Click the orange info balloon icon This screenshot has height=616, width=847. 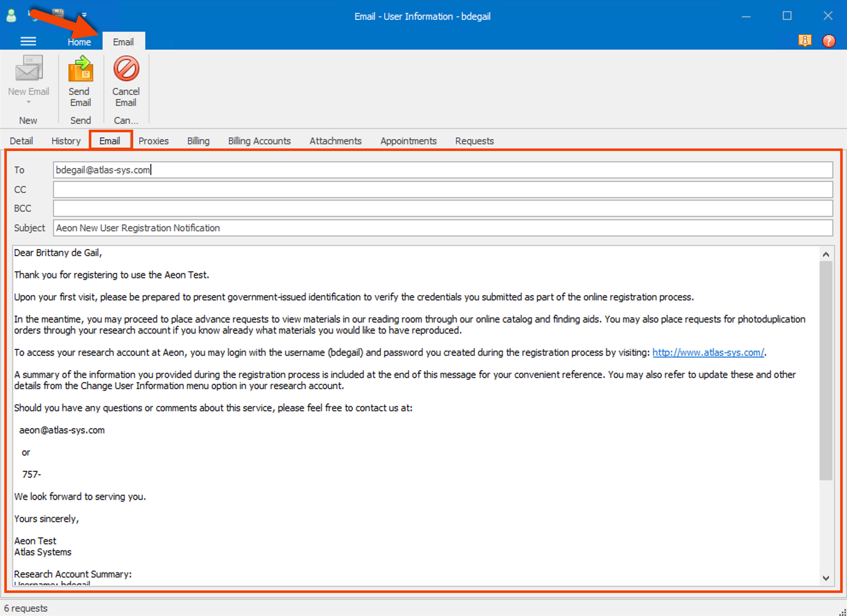click(x=805, y=41)
